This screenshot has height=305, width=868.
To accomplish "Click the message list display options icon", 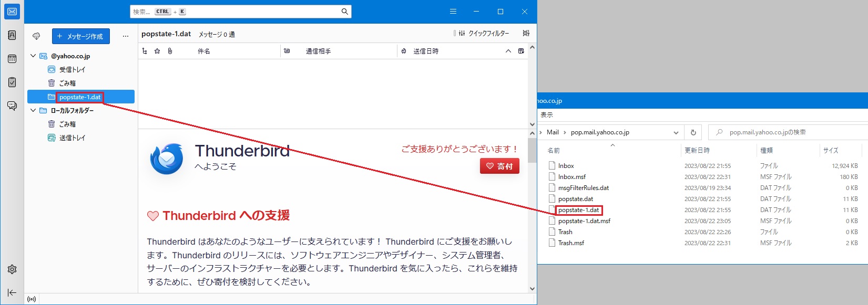I will (526, 34).
